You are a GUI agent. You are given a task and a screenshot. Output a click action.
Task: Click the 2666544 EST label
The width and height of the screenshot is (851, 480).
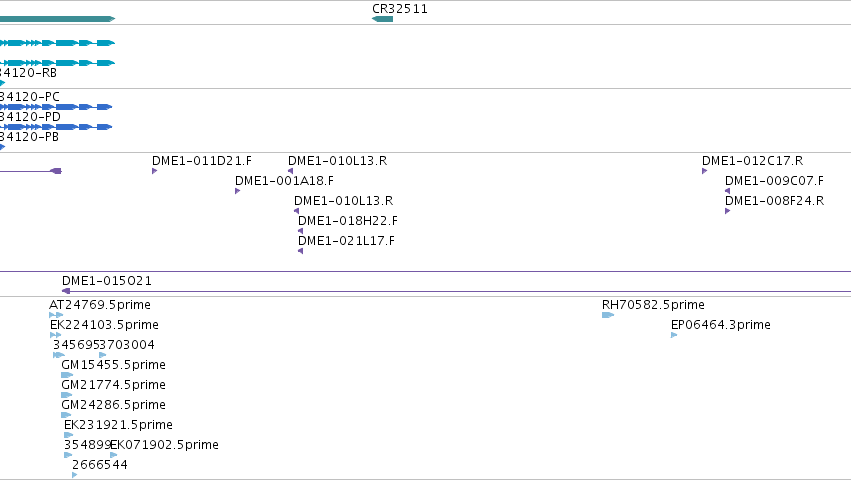[x=100, y=465]
